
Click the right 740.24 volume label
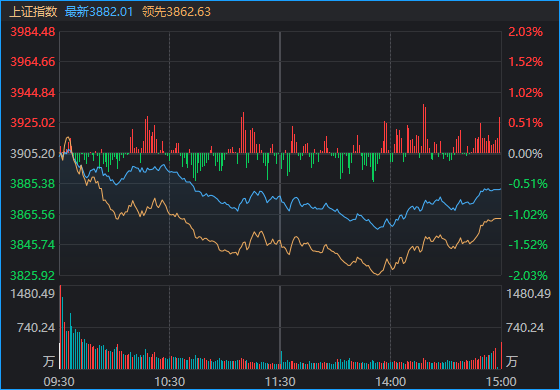pos(525,328)
